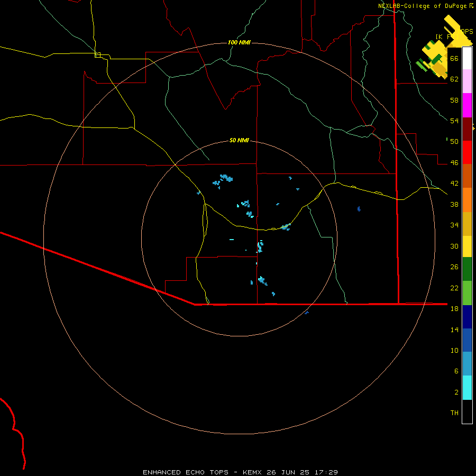Click the 17:29 timestamp in caption

(326, 472)
